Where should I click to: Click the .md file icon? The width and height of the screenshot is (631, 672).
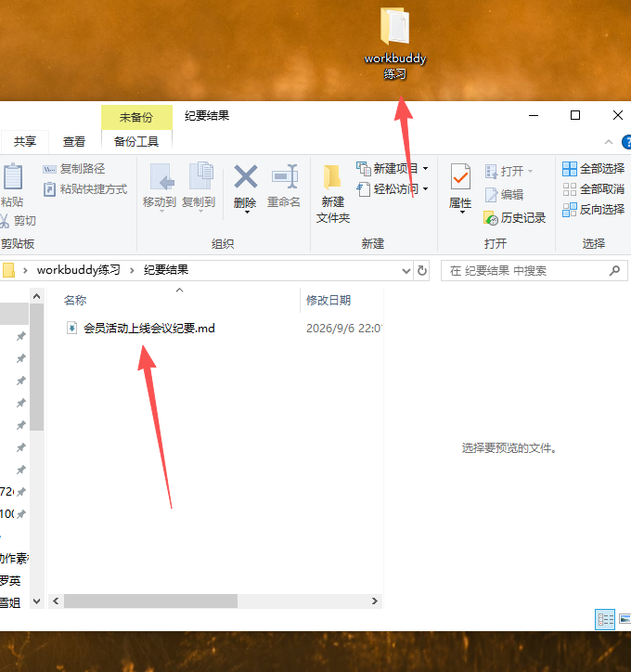[71, 328]
